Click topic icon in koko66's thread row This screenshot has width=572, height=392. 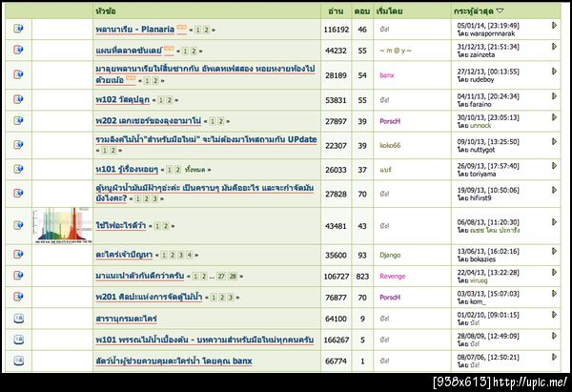click(18, 145)
